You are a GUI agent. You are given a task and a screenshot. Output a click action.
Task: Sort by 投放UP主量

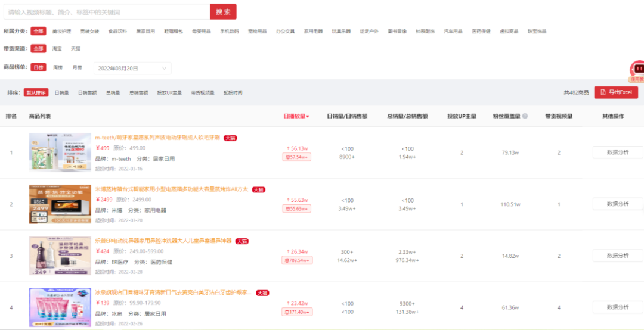tap(169, 93)
